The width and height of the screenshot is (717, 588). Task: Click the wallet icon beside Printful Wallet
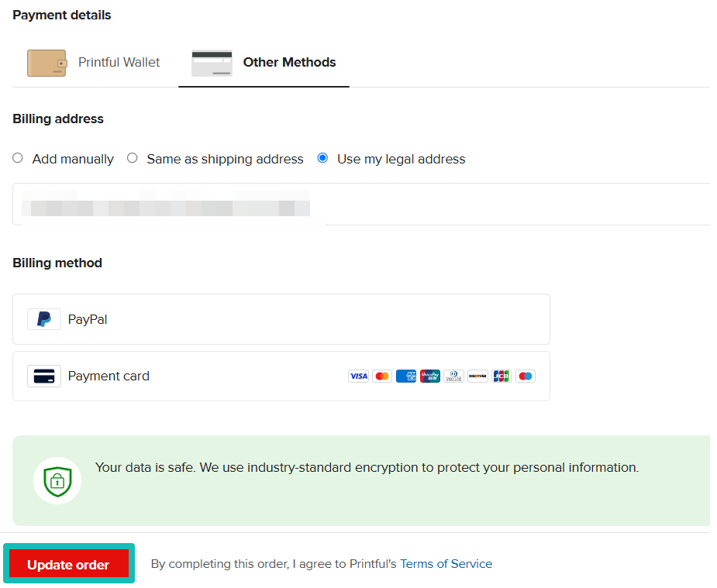tap(47, 63)
